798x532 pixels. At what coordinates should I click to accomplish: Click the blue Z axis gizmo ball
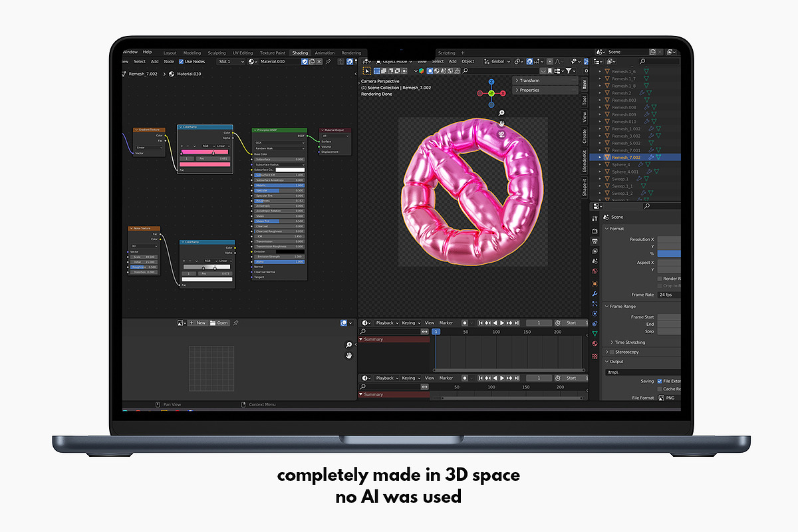[491, 82]
